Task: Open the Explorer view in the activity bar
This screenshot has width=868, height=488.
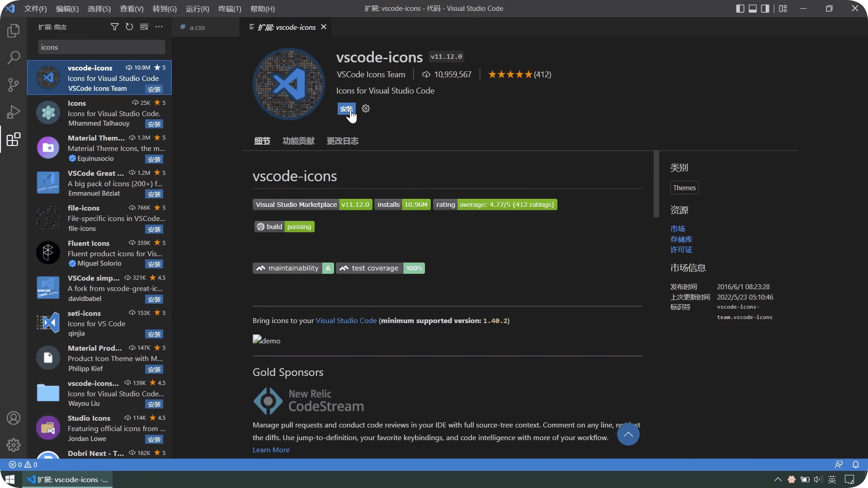Action: (14, 31)
